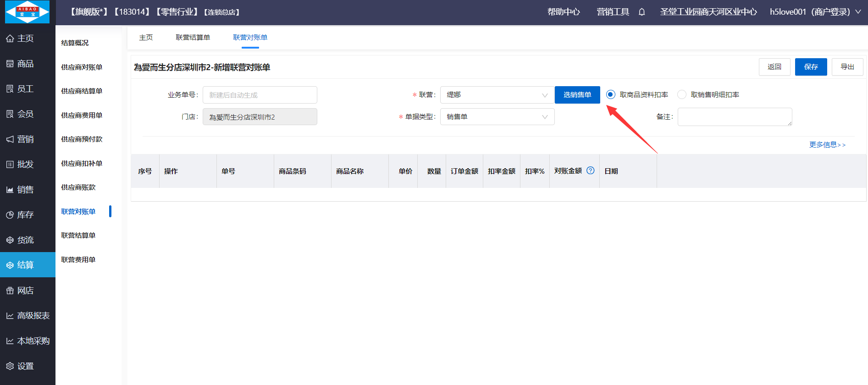Open 供应商对账单 in the submenu

click(x=82, y=67)
